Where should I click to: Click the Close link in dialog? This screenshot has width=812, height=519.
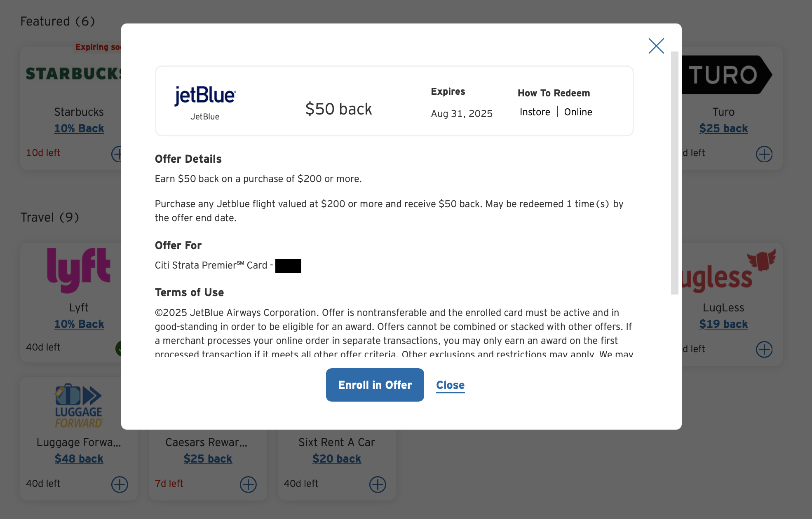click(x=450, y=385)
